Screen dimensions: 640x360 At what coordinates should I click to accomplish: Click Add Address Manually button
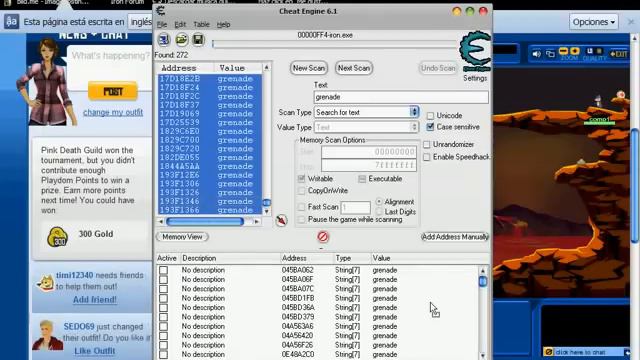(455, 237)
